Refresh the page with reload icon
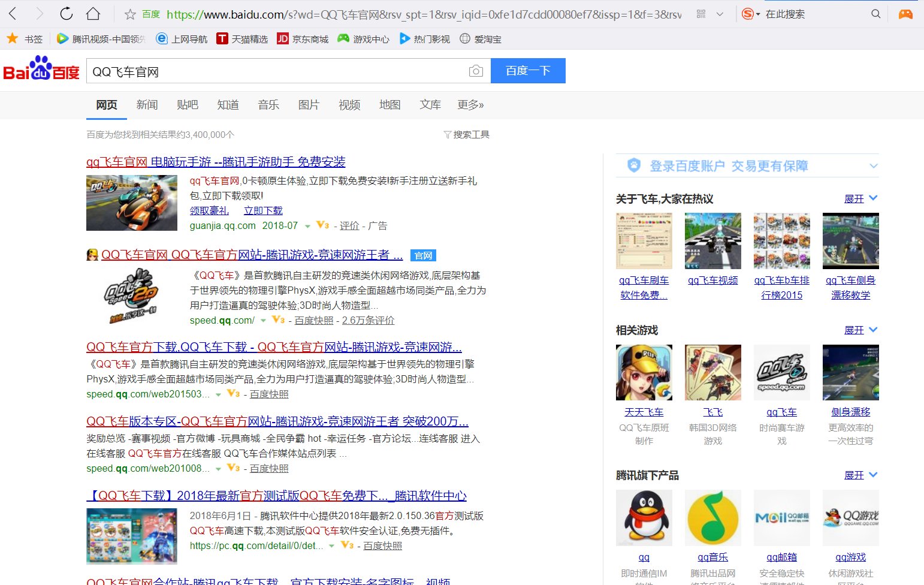Image resolution: width=924 pixels, height=585 pixels. pos(66,13)
